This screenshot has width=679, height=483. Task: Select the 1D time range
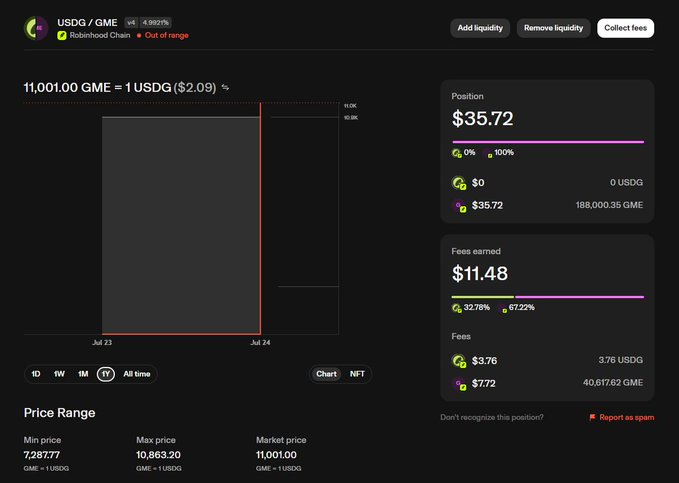pos(36,374)
